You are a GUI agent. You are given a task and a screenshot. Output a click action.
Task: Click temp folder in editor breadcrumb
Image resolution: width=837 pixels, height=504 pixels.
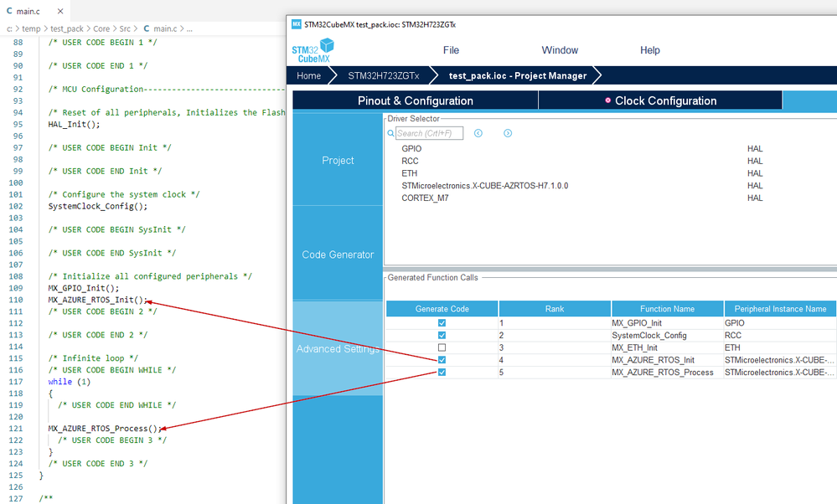click(31, 28)
